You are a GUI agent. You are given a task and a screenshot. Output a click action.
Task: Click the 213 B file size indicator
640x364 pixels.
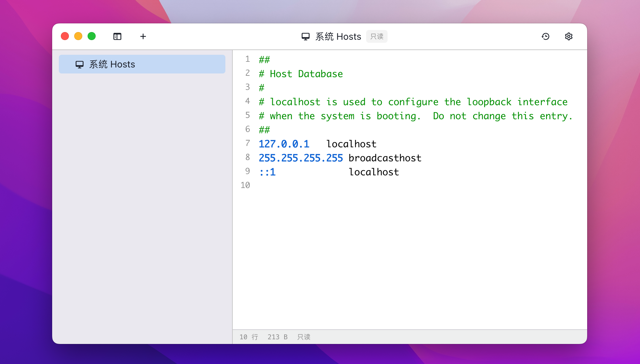tap(278, 337)
